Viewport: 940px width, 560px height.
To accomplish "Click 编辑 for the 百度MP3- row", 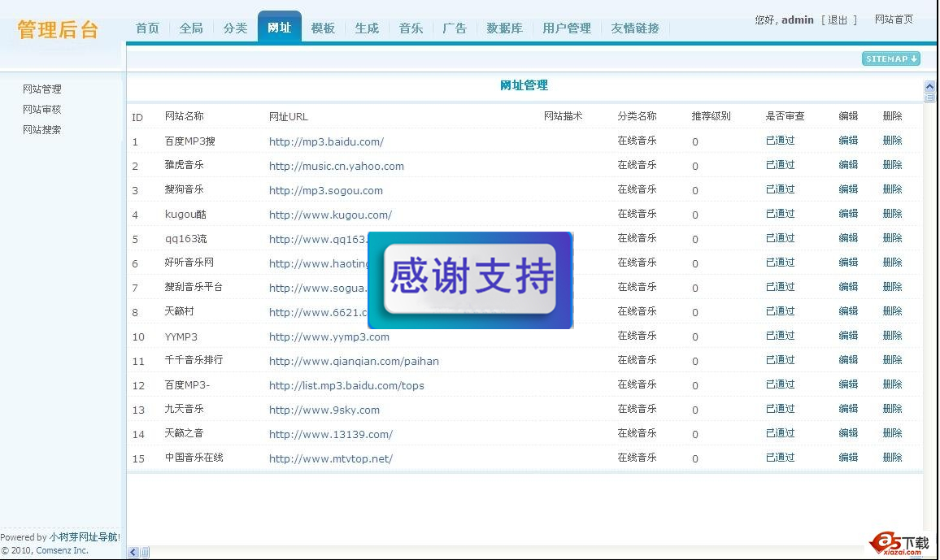I will [x=848, y=384].
